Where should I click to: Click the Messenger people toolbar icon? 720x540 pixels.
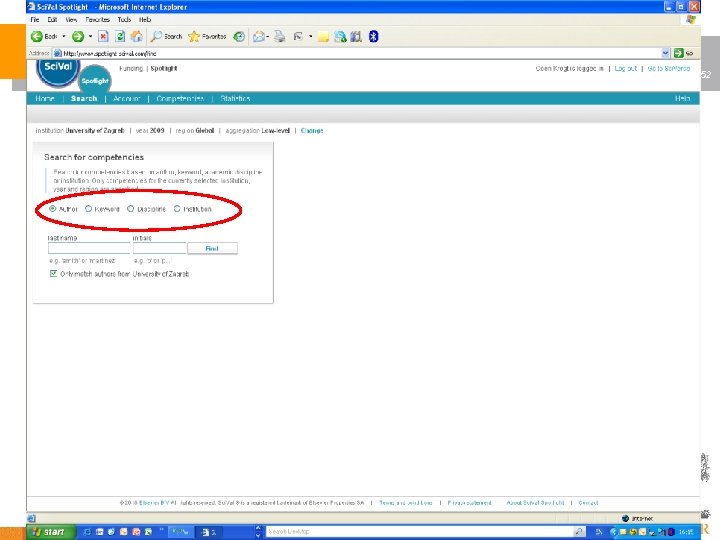pos(340,37)
